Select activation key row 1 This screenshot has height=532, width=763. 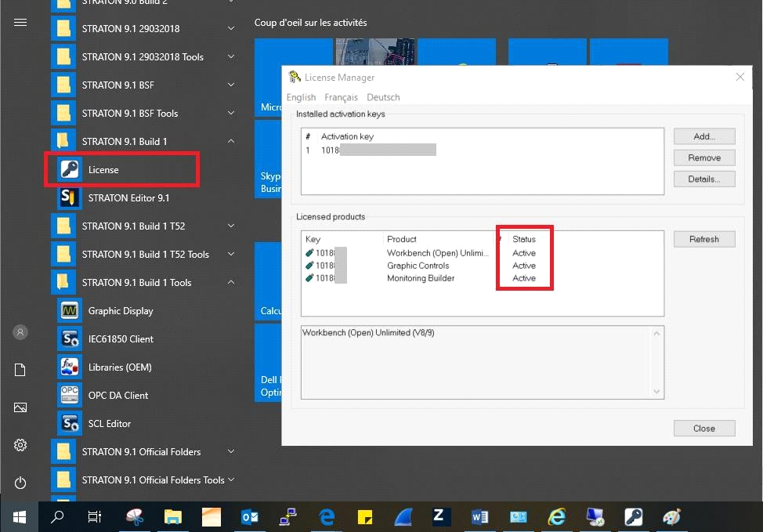(482, 150)
